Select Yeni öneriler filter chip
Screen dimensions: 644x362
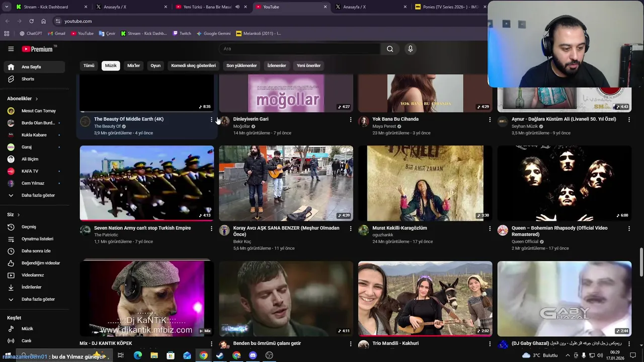[x=308, y=65]
